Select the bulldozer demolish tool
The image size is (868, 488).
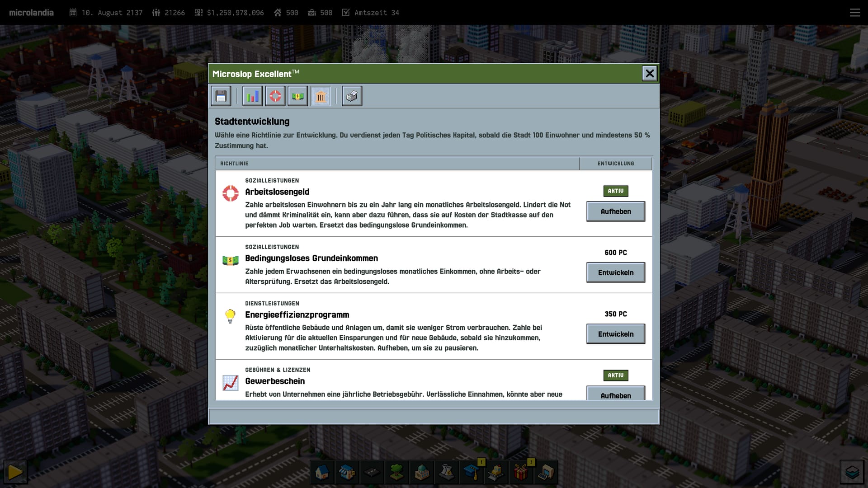click(496, 473)
